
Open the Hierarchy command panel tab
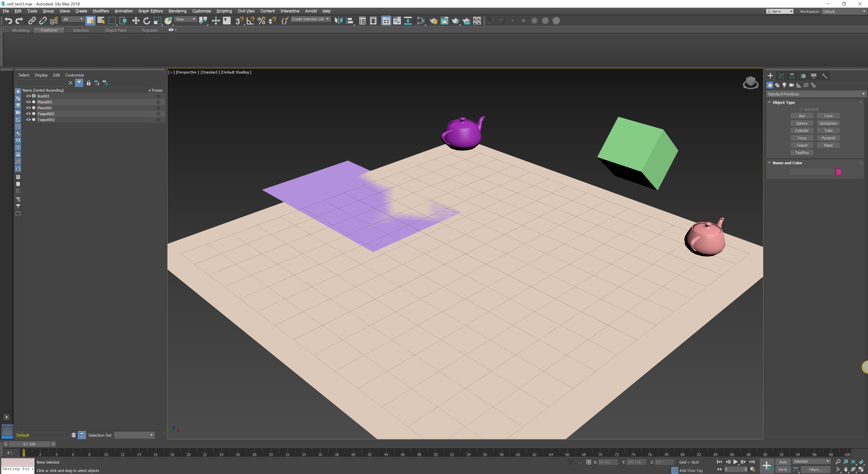(792, 76)
